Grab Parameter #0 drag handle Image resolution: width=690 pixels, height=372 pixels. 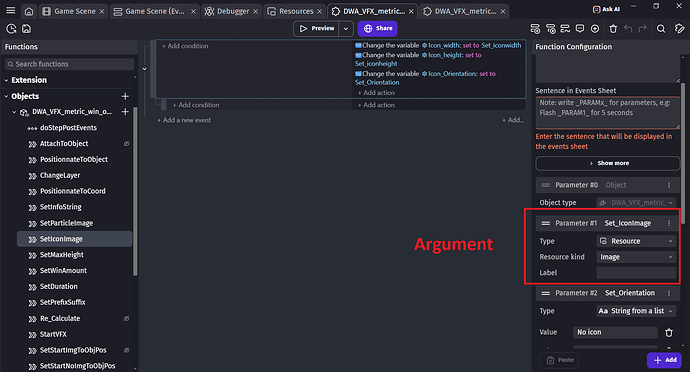546,185
